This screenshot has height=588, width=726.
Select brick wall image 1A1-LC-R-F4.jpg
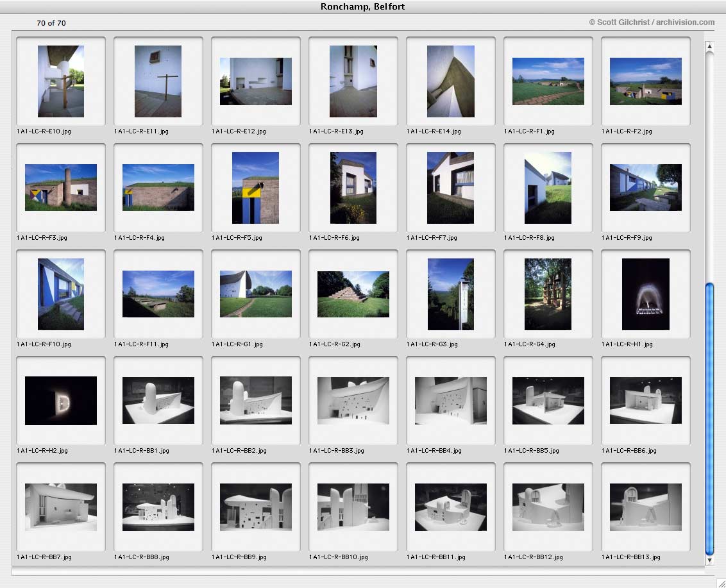(158, 187)
